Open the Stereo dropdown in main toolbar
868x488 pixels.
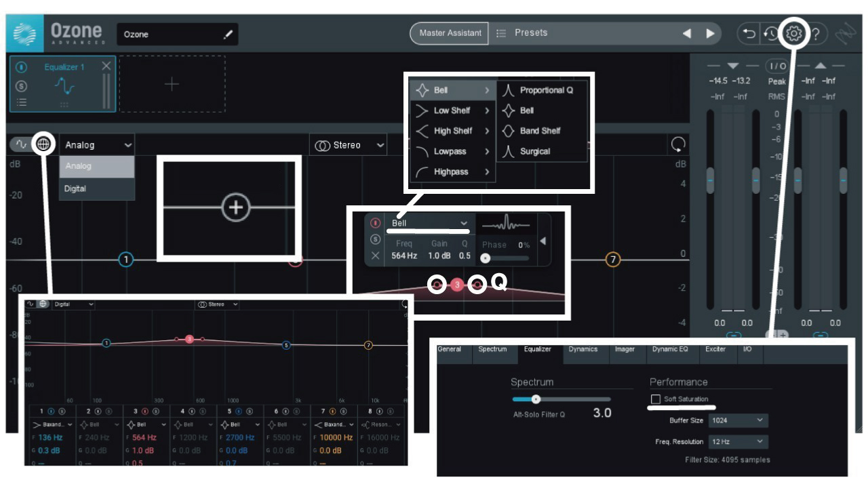348,145
